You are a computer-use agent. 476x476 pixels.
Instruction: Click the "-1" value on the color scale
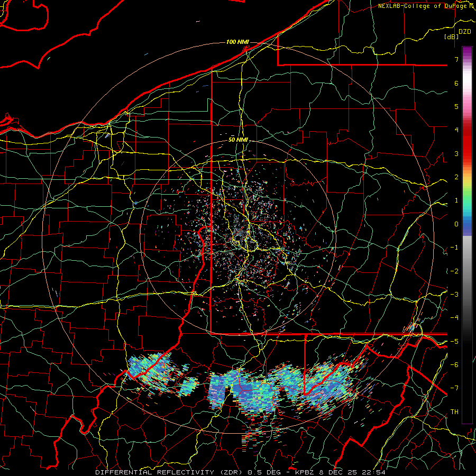point(454,248)
